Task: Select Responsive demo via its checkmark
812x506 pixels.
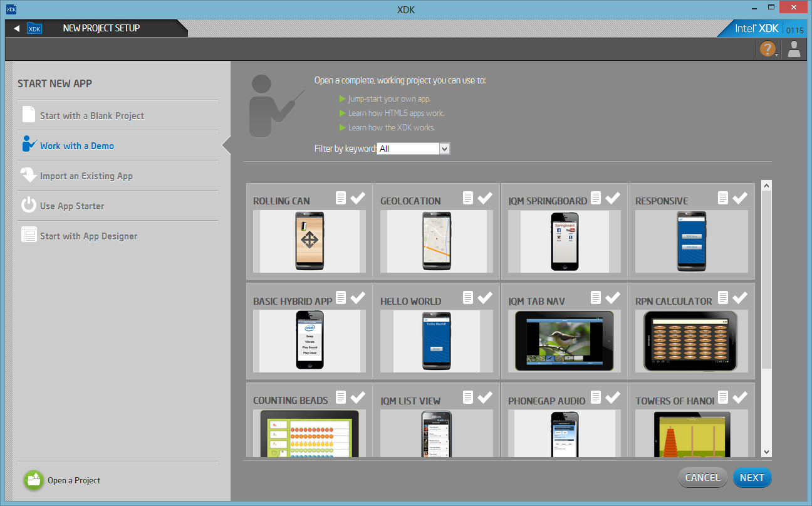Action: click(x=740, y=198)
